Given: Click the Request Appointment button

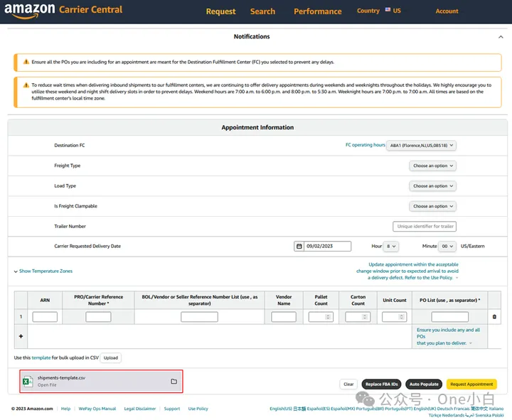Looking at the screenshot, I should tap(471, 384).
